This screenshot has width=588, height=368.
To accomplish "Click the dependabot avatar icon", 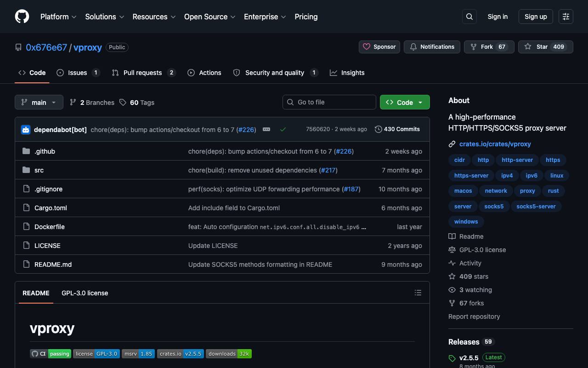I will coord(26,130).
